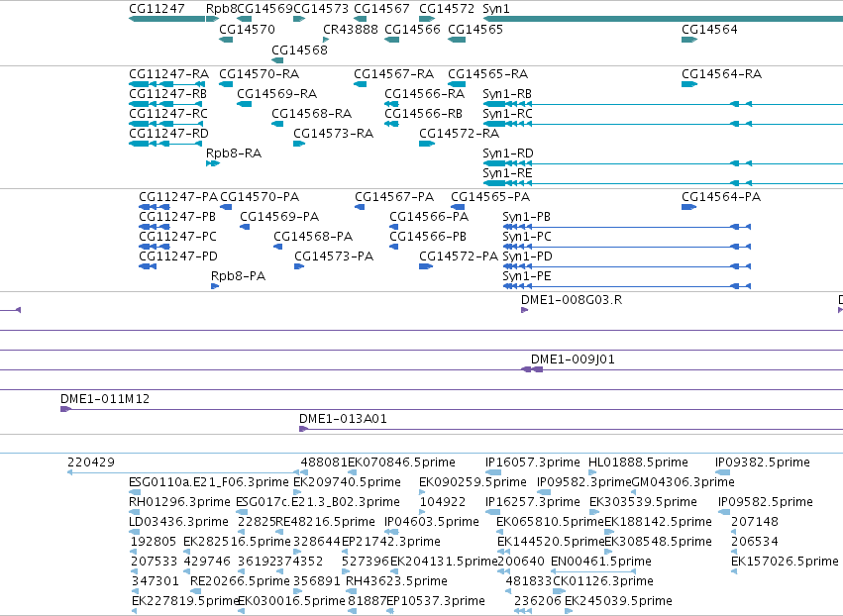Click the CG11247 gene label
The image size is (843, 616).
[157, 9]
